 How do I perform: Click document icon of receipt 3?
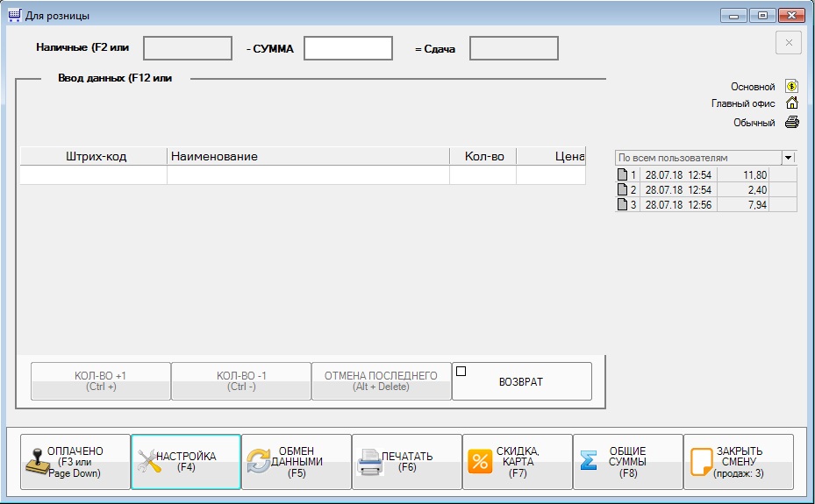[x=622, y=204]
